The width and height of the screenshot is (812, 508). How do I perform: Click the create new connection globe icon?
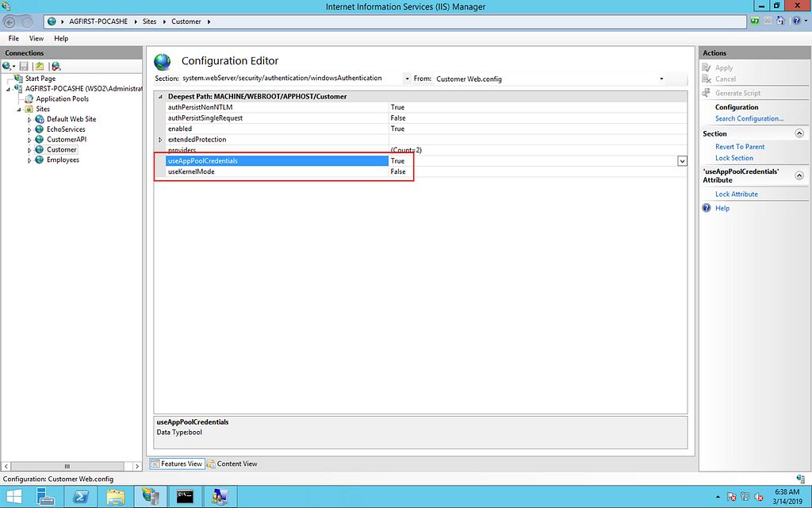click(x=6, y=67)
